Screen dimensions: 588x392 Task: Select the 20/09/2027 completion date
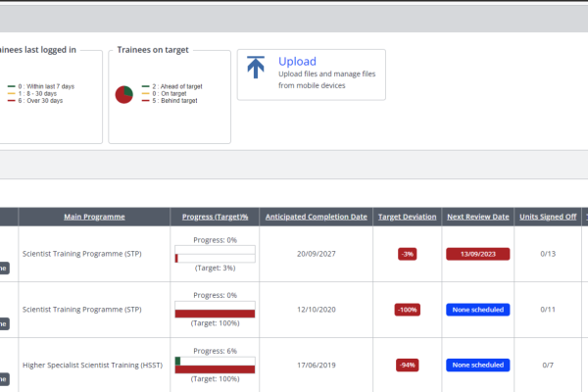[x=317, y=254]
